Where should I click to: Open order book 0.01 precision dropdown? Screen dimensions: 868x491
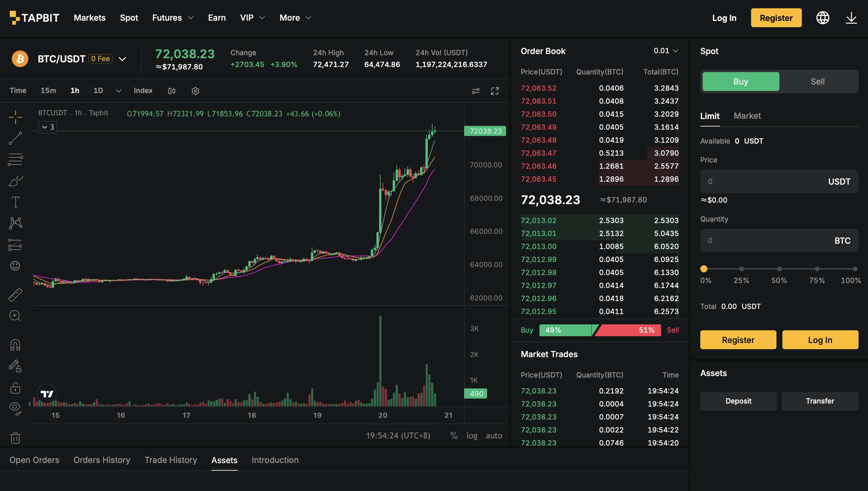point(666,51)
